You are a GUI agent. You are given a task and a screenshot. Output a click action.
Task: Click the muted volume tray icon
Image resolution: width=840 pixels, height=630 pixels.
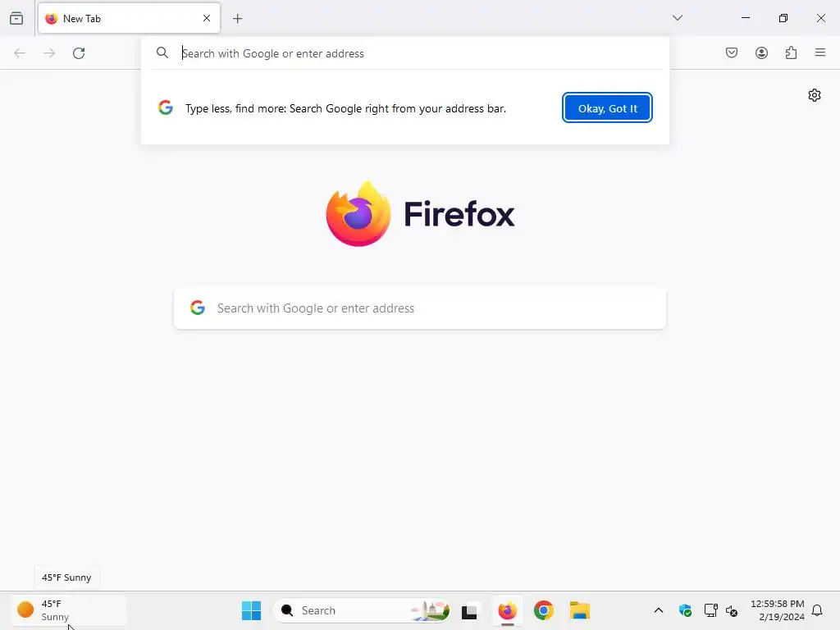coord(732,610)
